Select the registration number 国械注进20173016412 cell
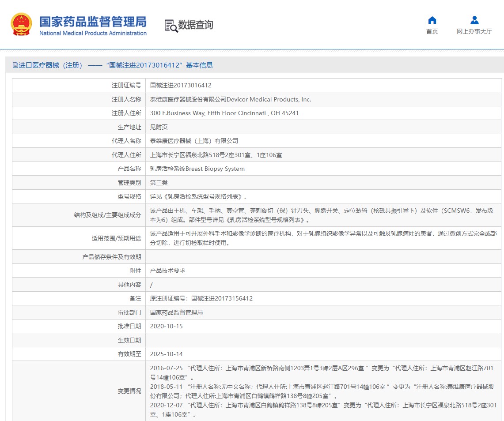Viewport: 504px width, 421px height. pyautogui.click(x=323, y=86)
